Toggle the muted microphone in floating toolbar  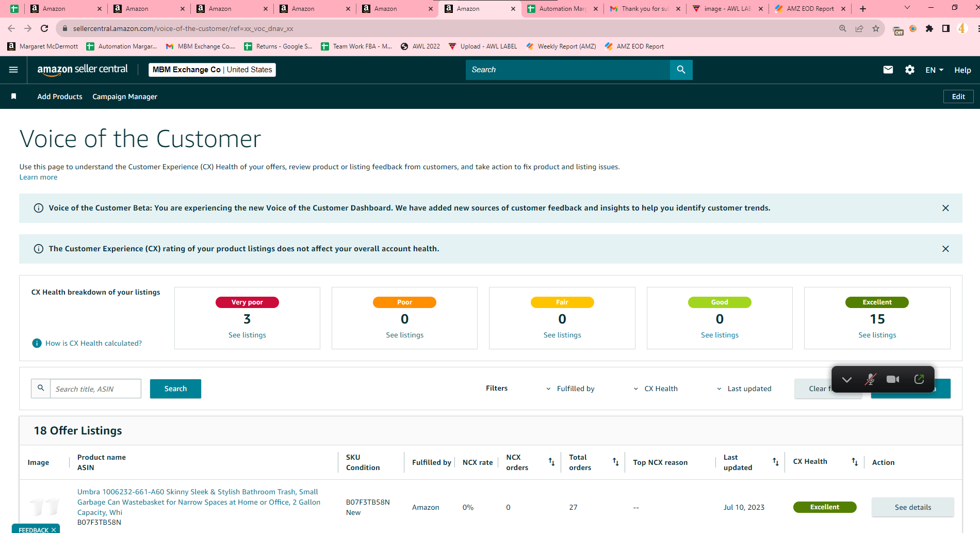tap(870, 379)
